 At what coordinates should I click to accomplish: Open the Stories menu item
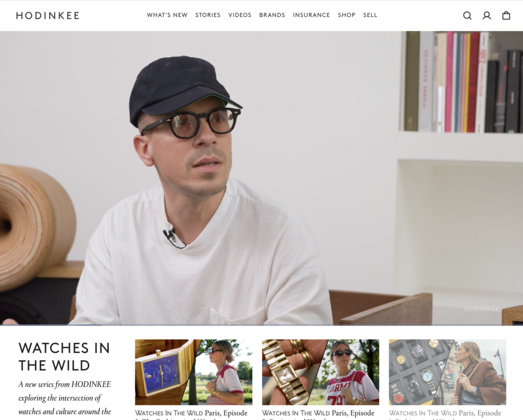(208, 15)
